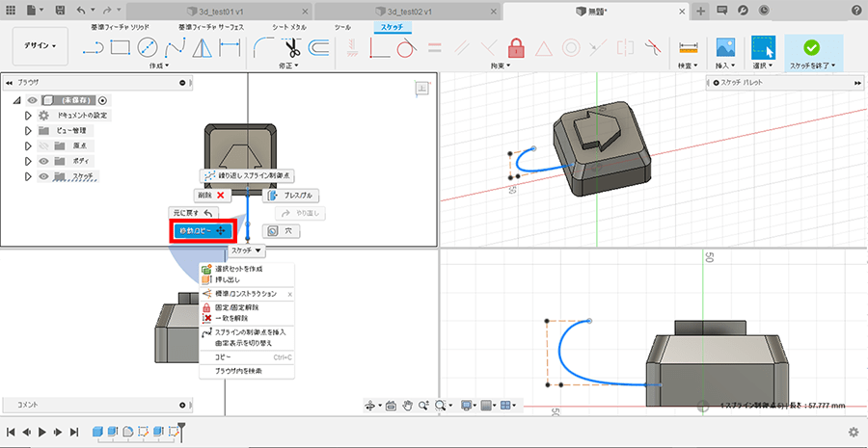Click the Save disk icon

tap(61, 11)
